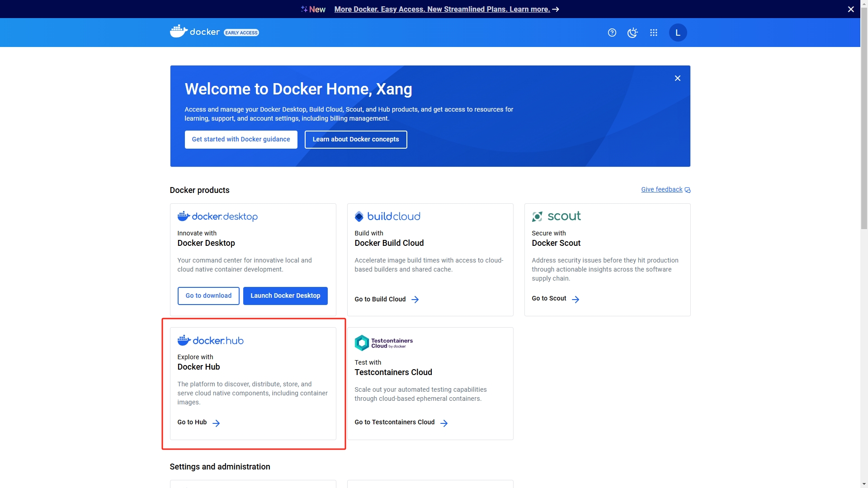Click the sparkle New badge in banner
868x488 pixels.
pos(313,9)
